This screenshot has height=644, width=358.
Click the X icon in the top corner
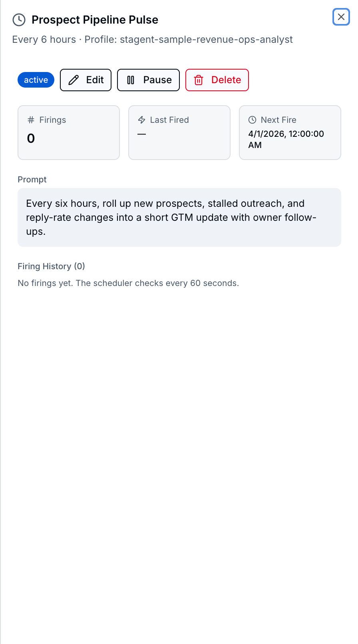pos(341,17)
